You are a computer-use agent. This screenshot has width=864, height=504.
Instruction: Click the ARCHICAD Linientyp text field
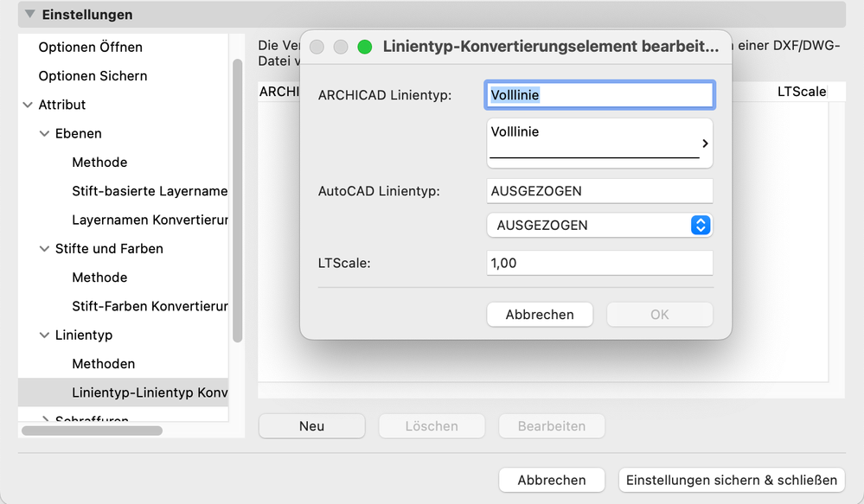point(599,95)
